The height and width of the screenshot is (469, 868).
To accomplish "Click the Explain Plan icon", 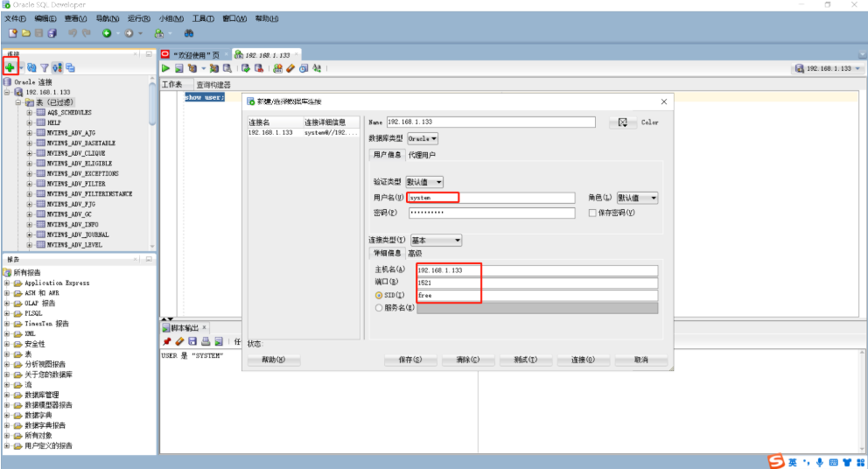I will pyautogui.click(x=192, y=68).
